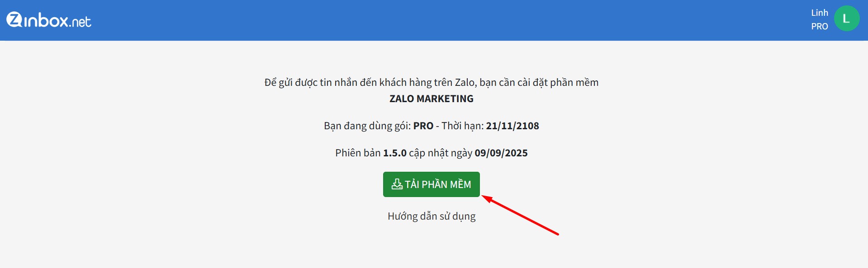Click the update date 09/09/2025
This screenshot has width=868, height=268.
point(501,153)
